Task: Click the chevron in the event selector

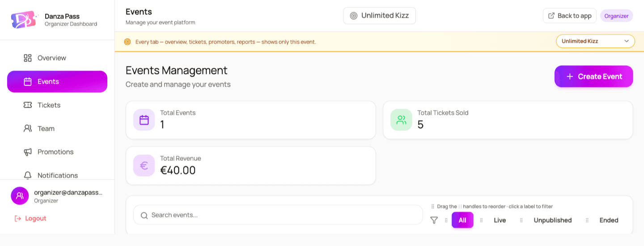Action: point(627,41)
